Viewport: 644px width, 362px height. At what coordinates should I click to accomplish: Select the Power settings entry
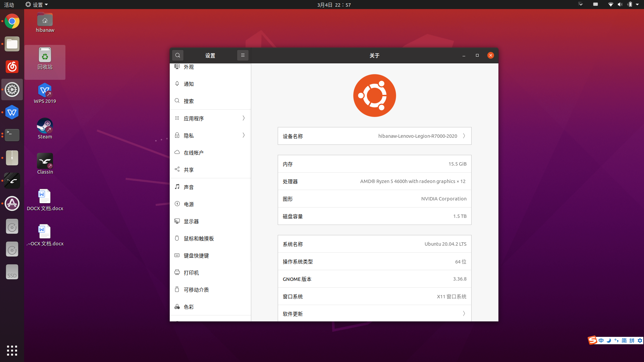point(189,204)
